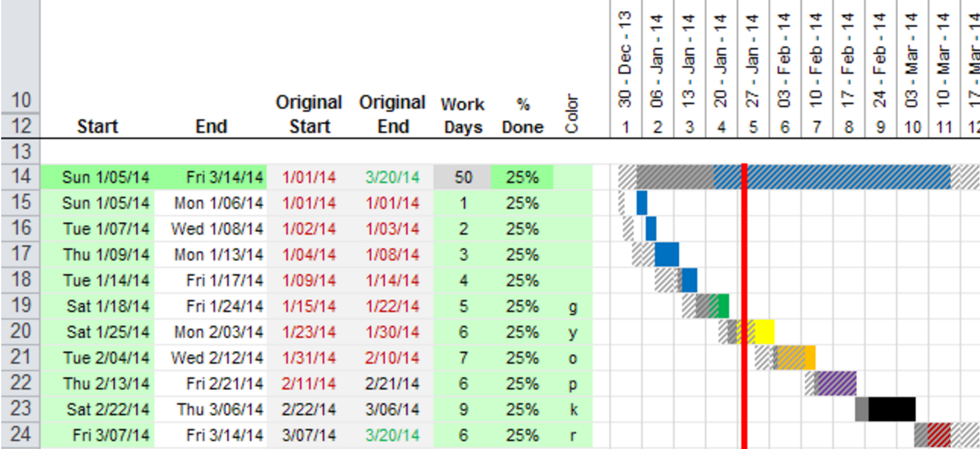
Task: Click the purple Gantt bar in row 22
Action: coord(836,383)
